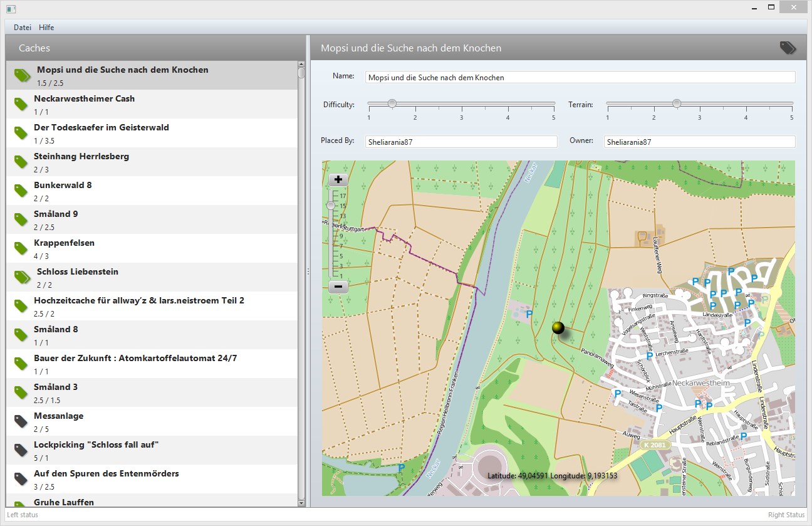Click dark tag icon beside Lockpicking cache
This screenshot has width=812, height=526.
coord(21,450)
